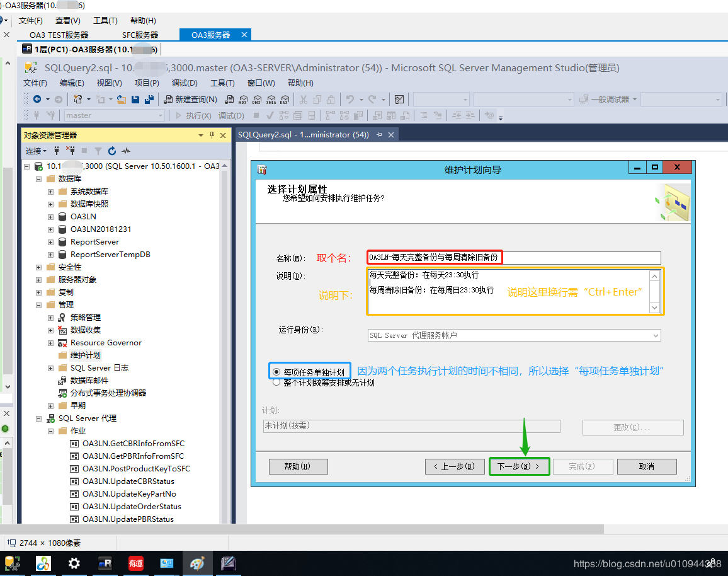Click the undo icon
Screen dimensions: 728x576
tap(350, 99)
